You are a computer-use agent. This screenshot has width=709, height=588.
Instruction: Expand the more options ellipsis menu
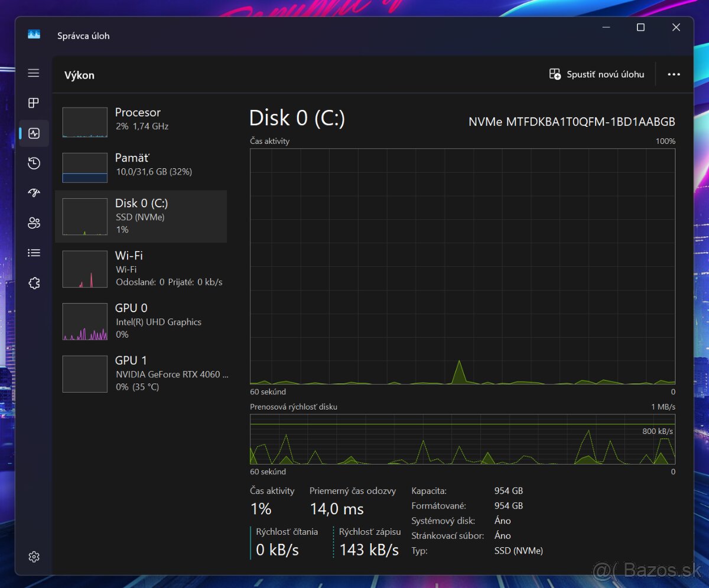coord(674,74)
